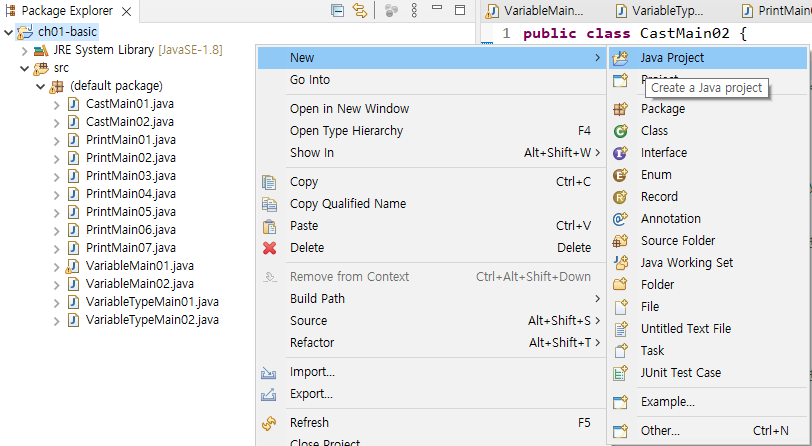
Task: Switch to the VariableTyp... editor tab
Action: tap(659, 11)
